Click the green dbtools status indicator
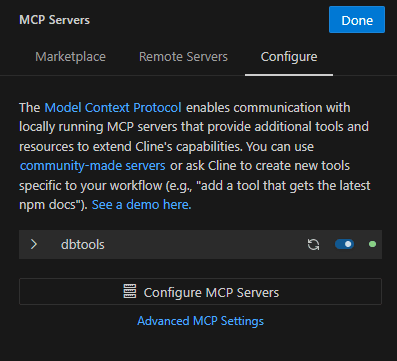The image size is (397, 361). pyautogui.click(x=372, y=244)
